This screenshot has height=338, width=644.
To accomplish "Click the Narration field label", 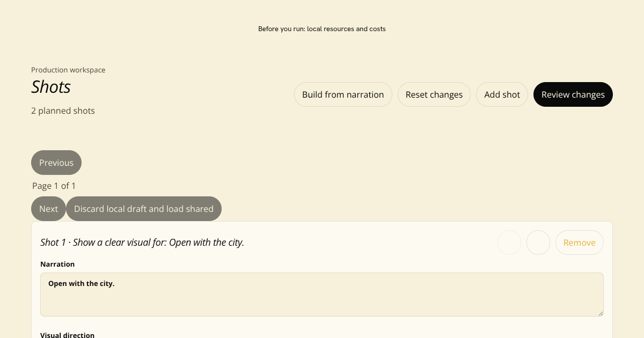I will tap(57, 264).
